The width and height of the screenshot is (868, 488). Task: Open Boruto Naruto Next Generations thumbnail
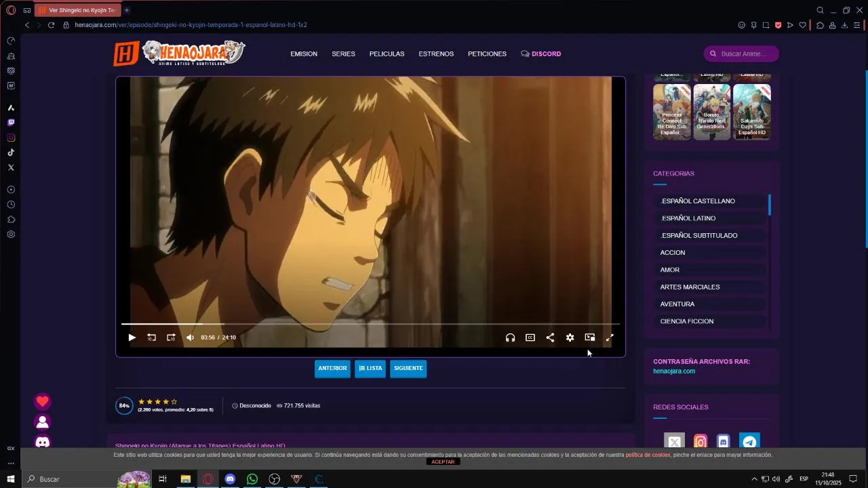click(711, 112)
